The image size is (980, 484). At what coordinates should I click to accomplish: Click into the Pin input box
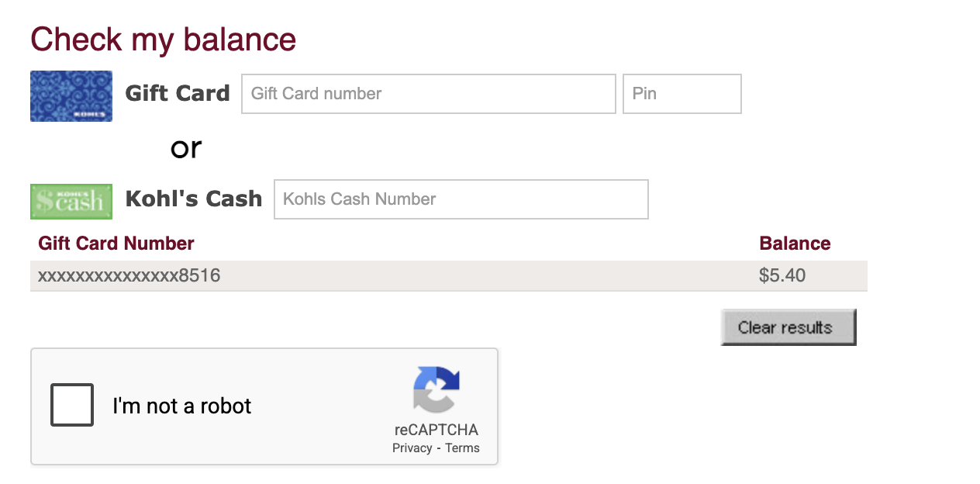click(x=682, y=94)
